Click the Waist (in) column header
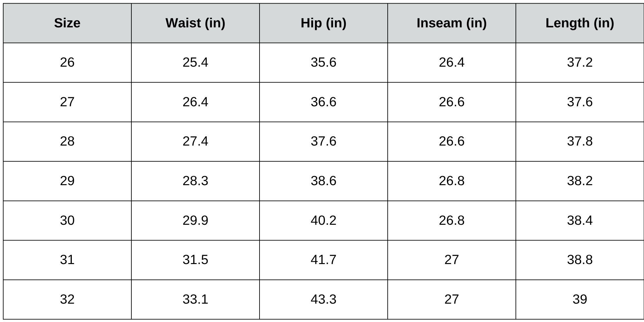 (195, 23)
